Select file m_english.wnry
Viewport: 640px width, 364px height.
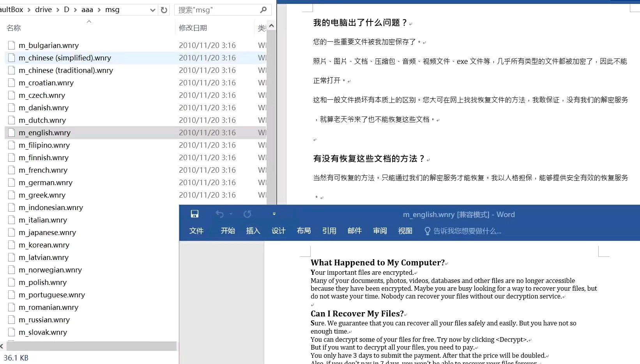coord(44,133)
